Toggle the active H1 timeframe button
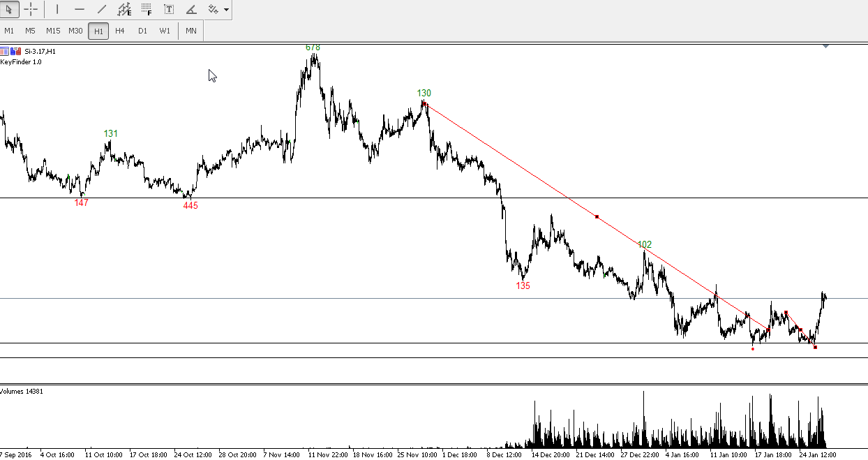This screenshot has width=868, height=460. click(x=98, y=31)
